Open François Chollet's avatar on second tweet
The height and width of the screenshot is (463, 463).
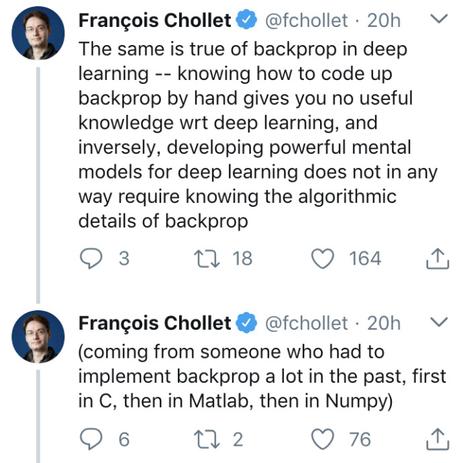[x=38, y=337]
